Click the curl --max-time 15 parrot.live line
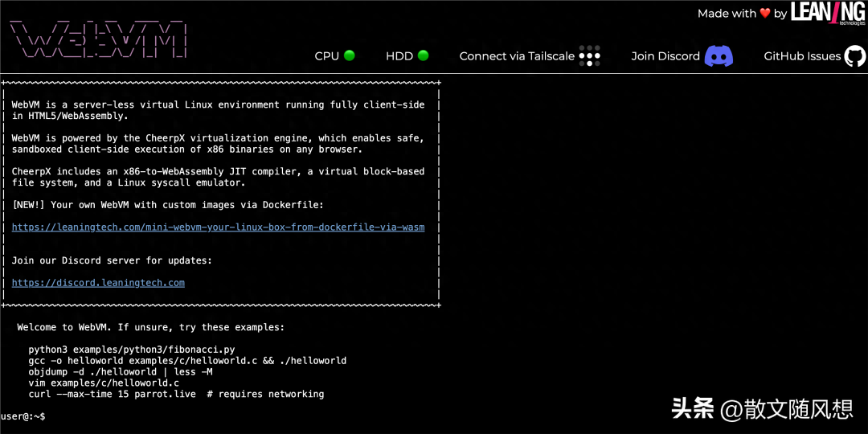The image size is (868, 434). click(176, 394)
